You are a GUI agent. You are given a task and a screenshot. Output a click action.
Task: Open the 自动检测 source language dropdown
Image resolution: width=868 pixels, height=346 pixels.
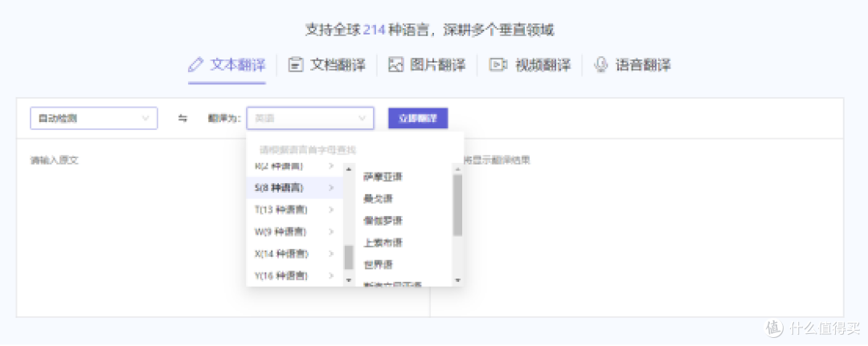[x=93, y=118]
